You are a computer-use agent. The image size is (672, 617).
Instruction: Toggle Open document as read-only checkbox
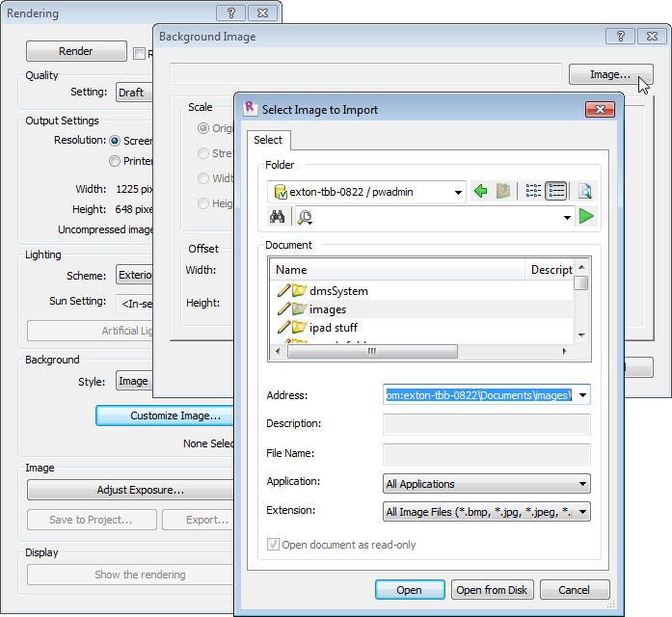273,545
